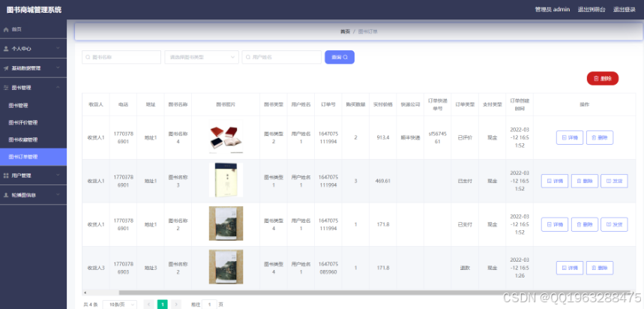
Task: Click the 首页 breadcrumb link
Action: click(345, 31)
